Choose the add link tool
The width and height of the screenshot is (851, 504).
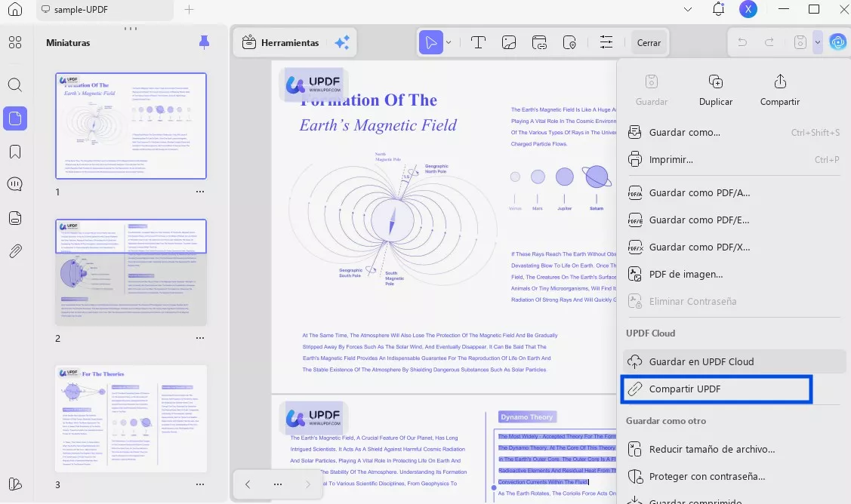point(539,42)
